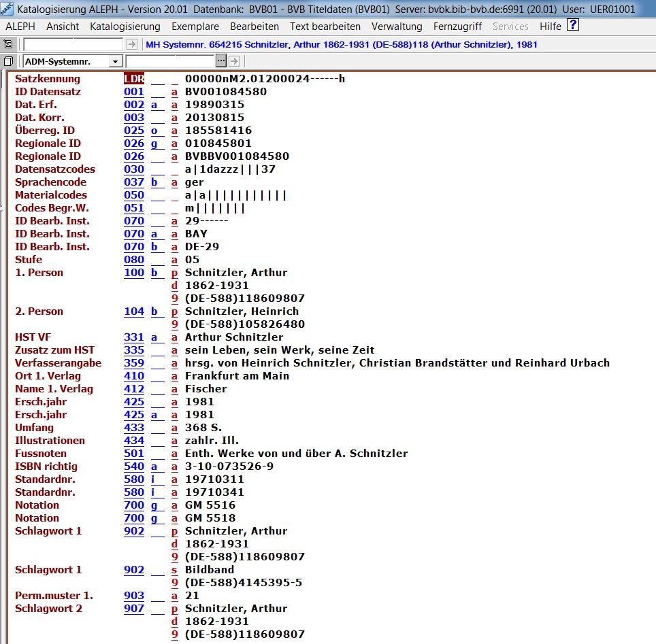Click field tag 100 for 1. Person
Viewport: 656px width, 644px height.
pyautogui.click(x=134, y=273)
